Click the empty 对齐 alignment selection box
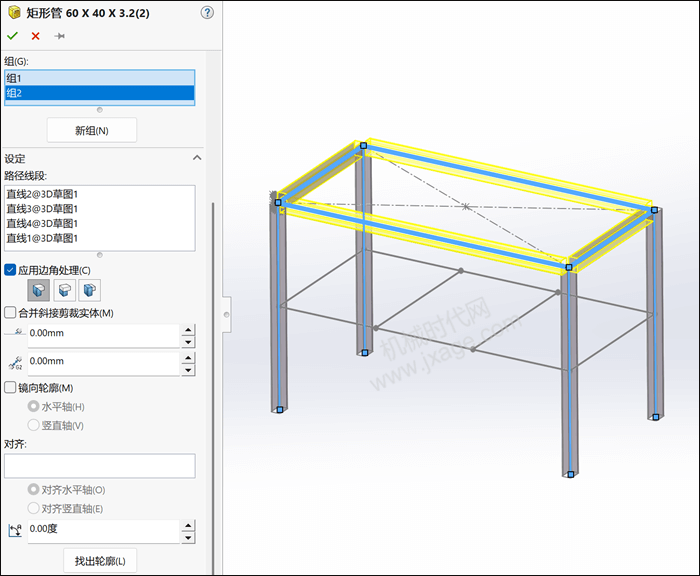Screen dimensions: 700x576 [x=100, y=466]
